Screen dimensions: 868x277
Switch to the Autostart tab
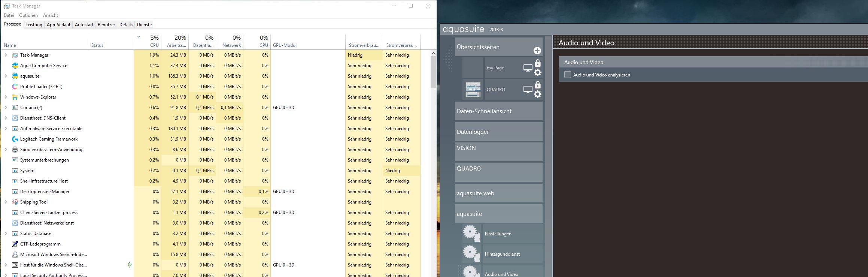[x=84, y=25]
